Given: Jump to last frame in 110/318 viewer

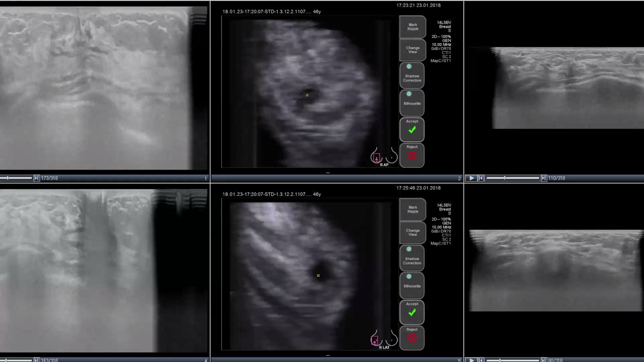Looking at the screenshot, I should tap(543, 178).
